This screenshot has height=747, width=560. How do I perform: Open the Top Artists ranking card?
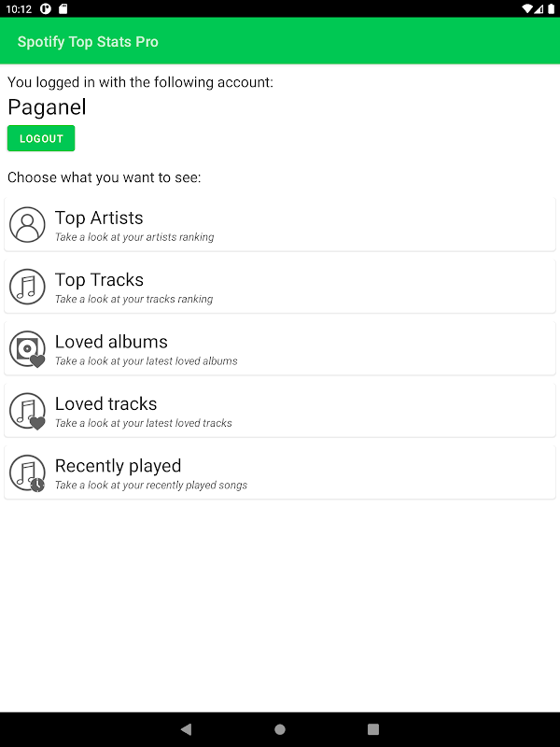[x=280, y=224]
